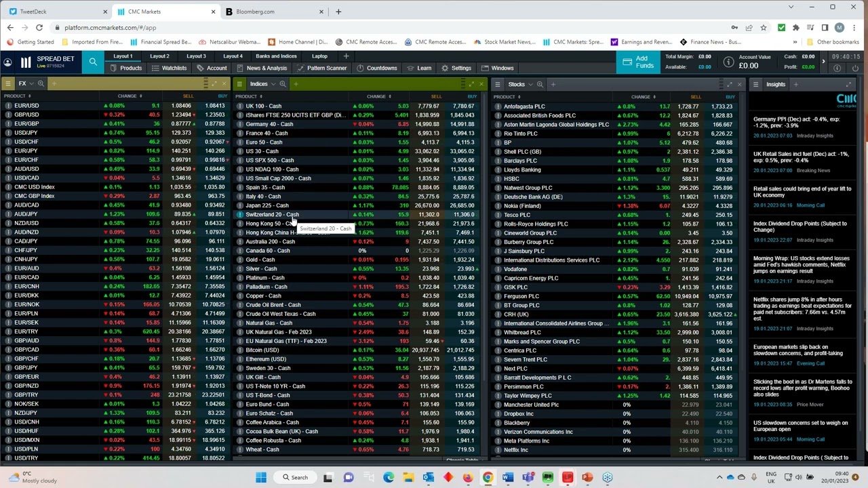Open the Countdowns menu
868x488 pixels.
[x=377, y=68]
